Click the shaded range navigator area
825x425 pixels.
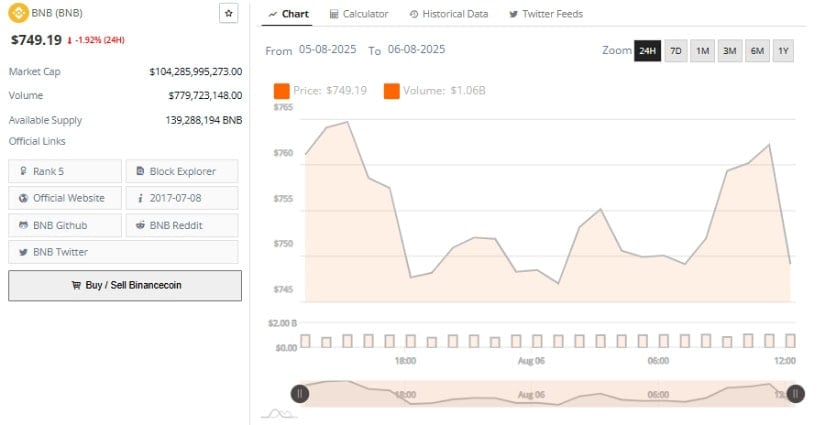548,393
